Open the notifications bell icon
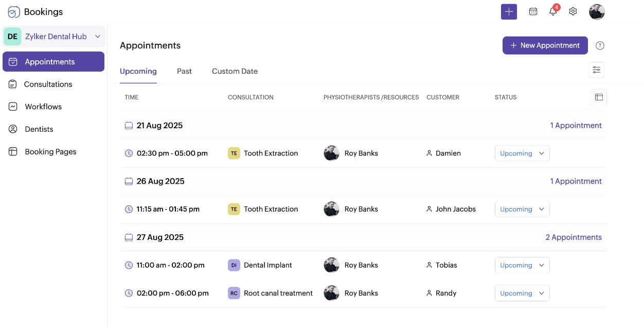The image size is (644, 327). point(553,12)
